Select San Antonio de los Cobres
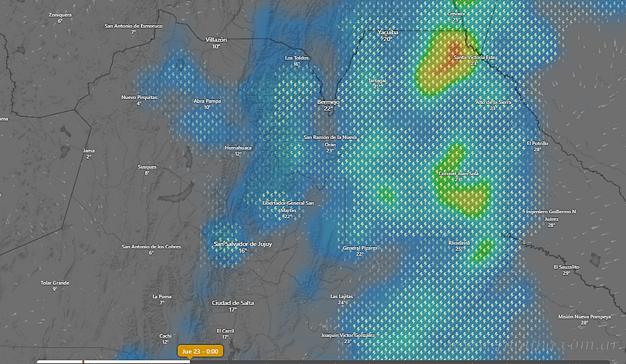Image resolution: width=626 pixels, height=364 pixels. click(x=151, y=247)
